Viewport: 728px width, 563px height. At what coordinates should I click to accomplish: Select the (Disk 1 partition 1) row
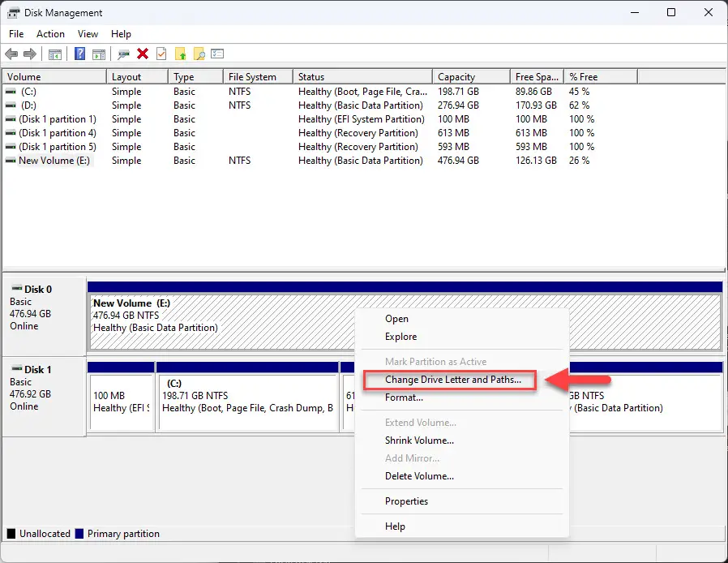point(320,119)
